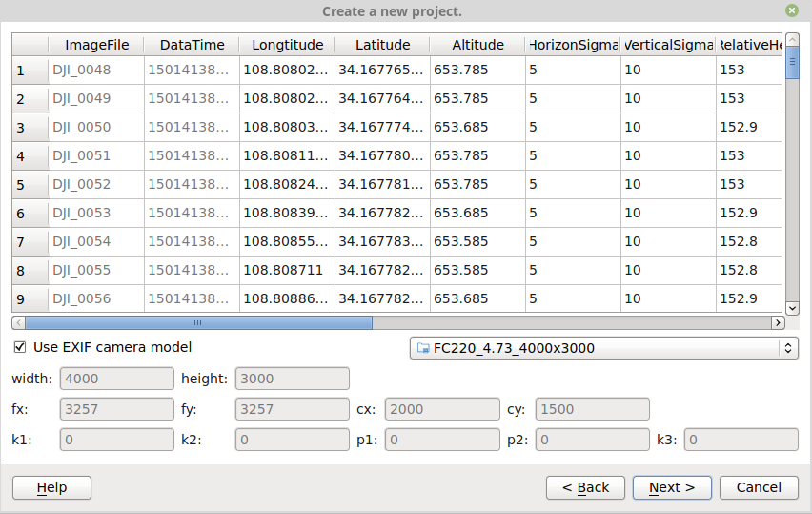Image resolution: width=812 pixels, height=514 pixels.
Task: Open the FC220_4.73_4000x3000 camera dropdown
Action: (x=603, y=348)
